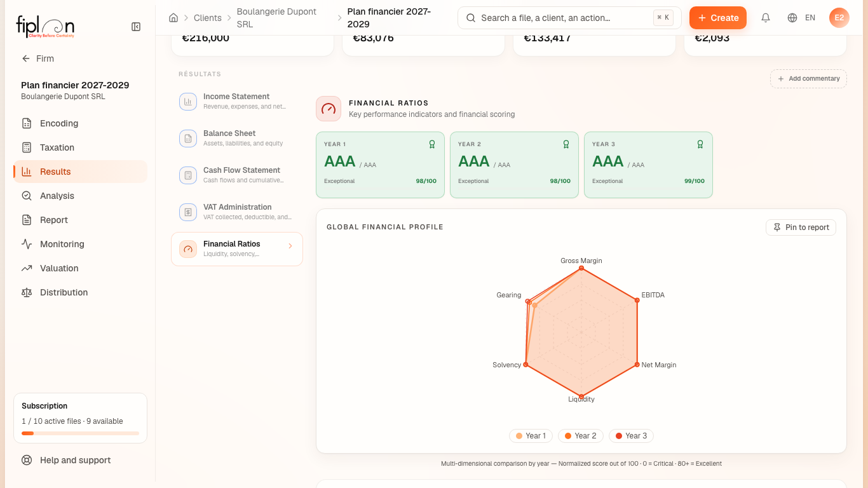Image resolution: width=868 pixels, height=488 pixels.
Task: Click the Year 2 award badge icon
Action: [x=566, y=144]
